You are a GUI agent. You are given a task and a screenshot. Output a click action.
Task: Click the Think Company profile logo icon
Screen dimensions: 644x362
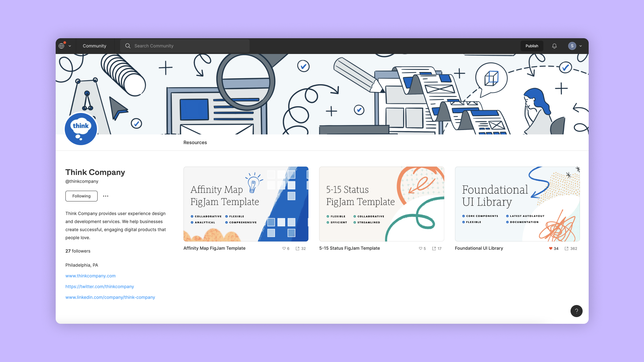point(81,128)
